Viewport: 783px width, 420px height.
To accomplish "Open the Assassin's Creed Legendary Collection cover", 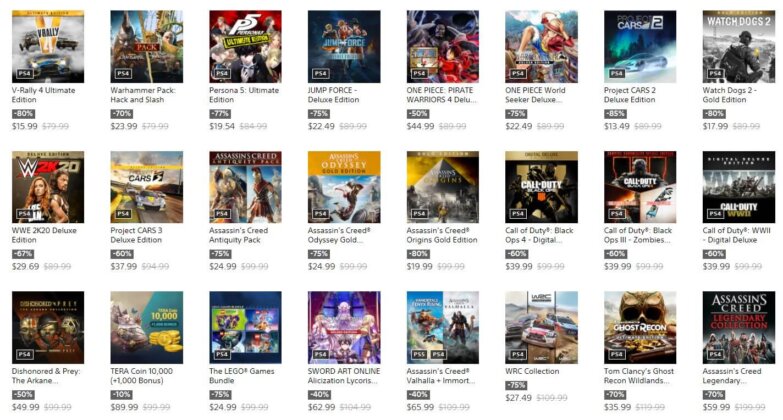I will (x=739, y=328).
